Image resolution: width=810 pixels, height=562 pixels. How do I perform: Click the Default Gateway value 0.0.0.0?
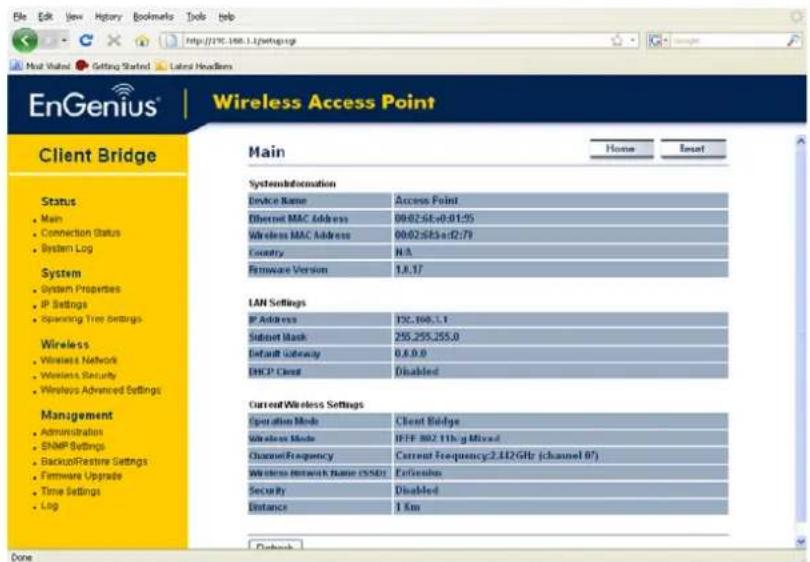pyautogui.click(x=411, y=354)
